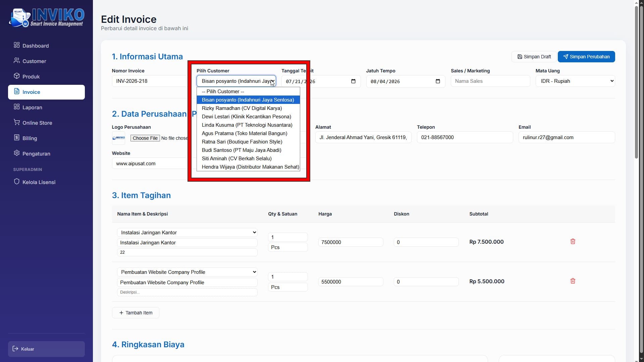
Task: Select Siti Aminah (CV Berkah Selalu)
Action: pyautogui.click(x=248, y=159)
